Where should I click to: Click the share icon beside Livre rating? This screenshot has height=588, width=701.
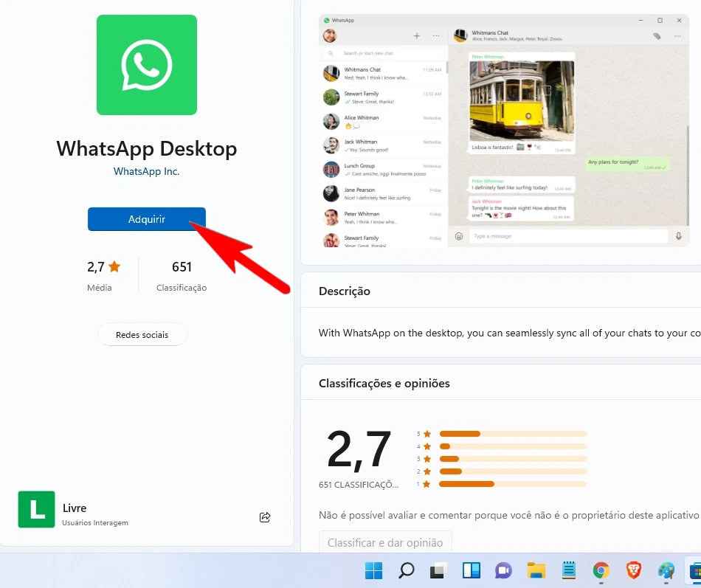click(265, 517)
